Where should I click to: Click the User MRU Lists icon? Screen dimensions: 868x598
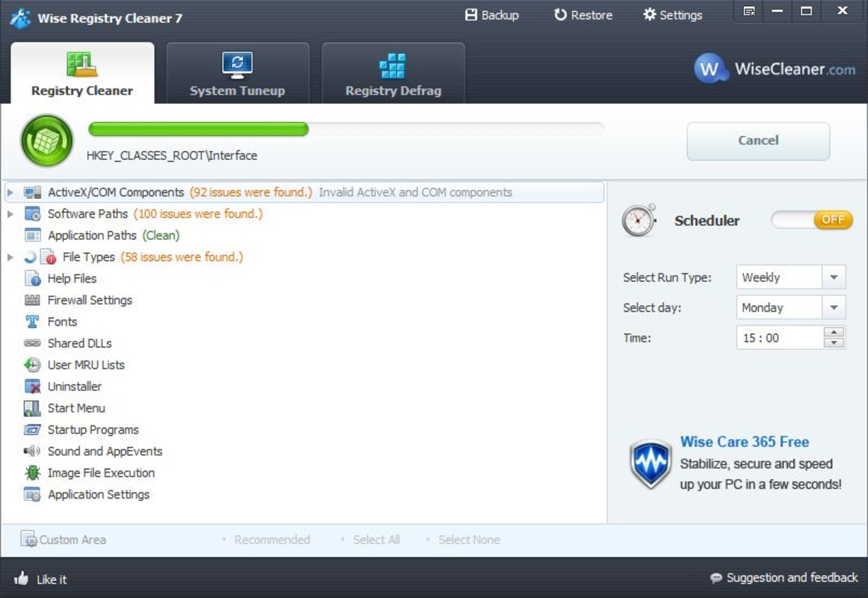click(x=32, y=365)
